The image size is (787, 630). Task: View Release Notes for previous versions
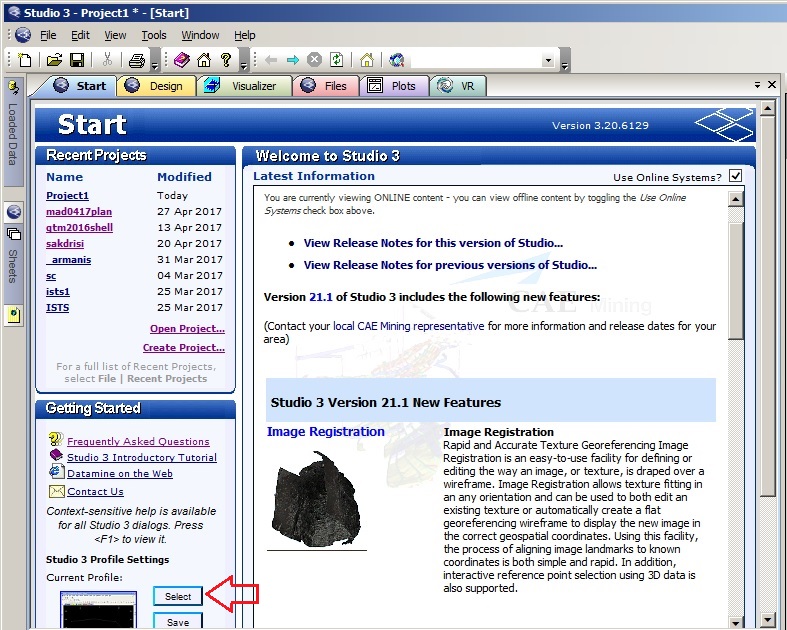450,265
